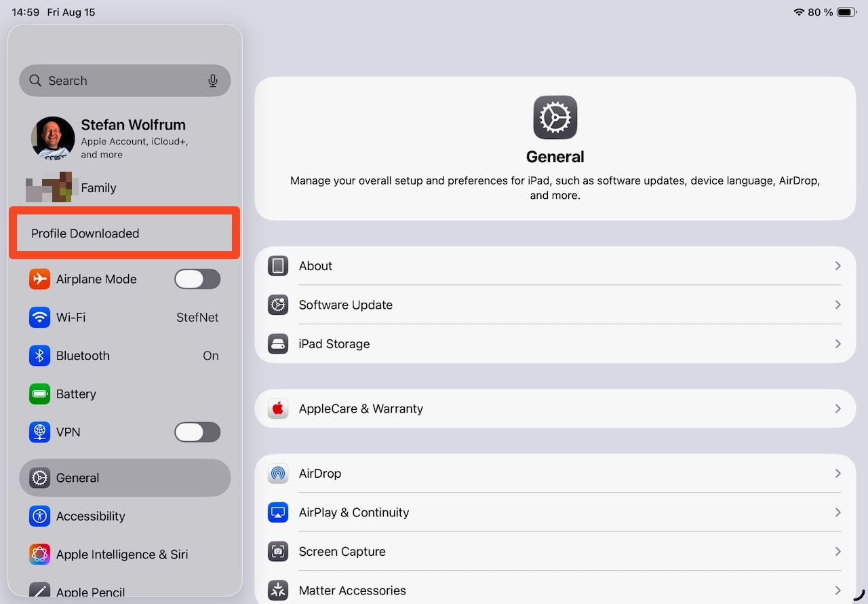
Task: Click the VPN globe icon
Action: pyautogui.click(x=39, y=432)
